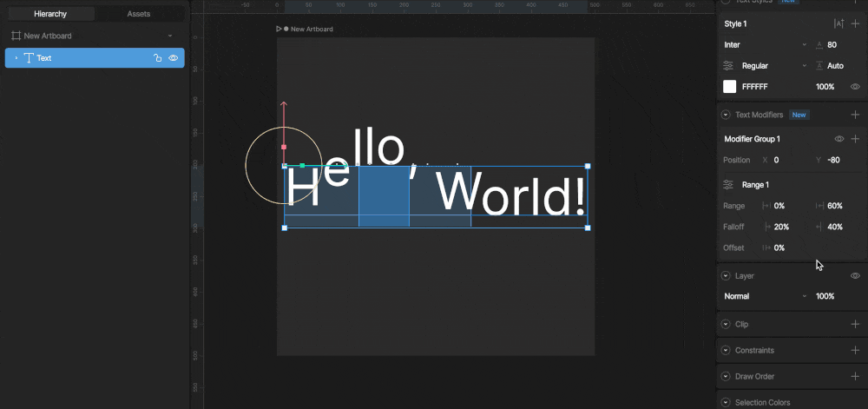Add a Draw Order rule

[855, 376]
